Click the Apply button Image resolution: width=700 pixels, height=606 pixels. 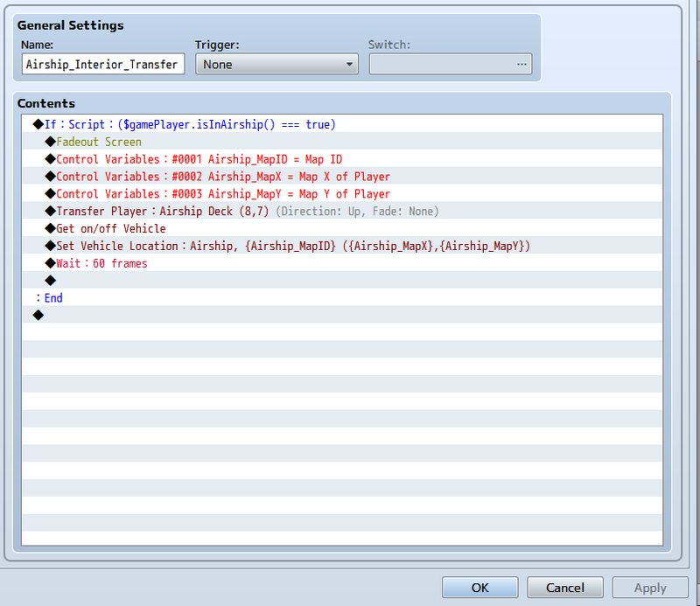coord(650,588)
